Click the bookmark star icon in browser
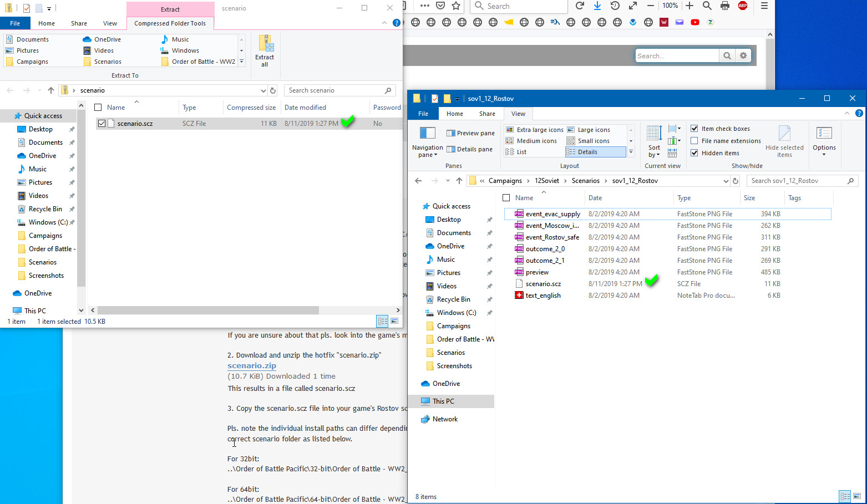 pyautogui.click(x=456, y=6)
